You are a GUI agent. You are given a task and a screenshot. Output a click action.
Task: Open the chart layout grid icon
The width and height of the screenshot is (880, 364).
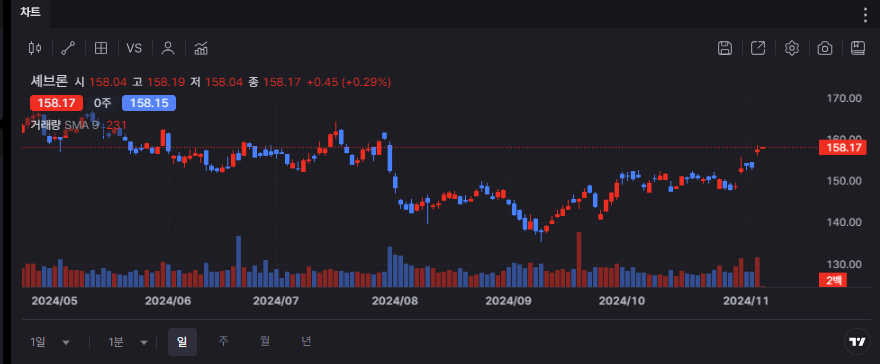[101, 48]
